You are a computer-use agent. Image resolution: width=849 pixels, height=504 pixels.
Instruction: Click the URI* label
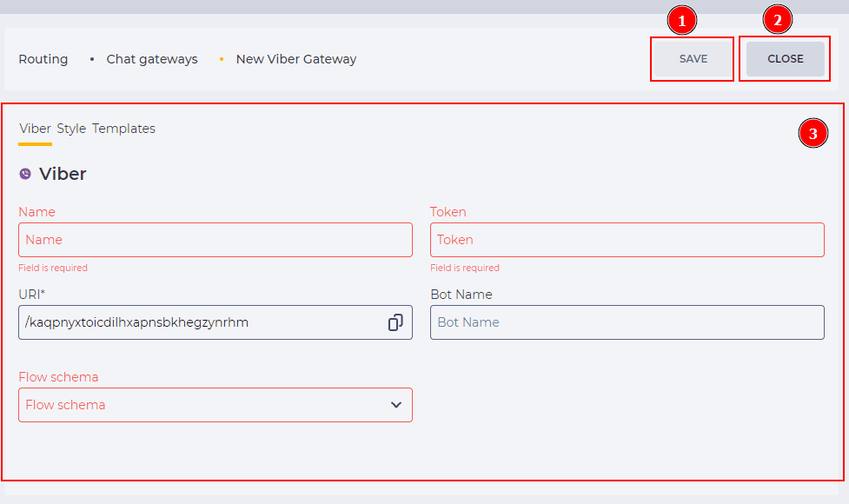tap(32, 295)
